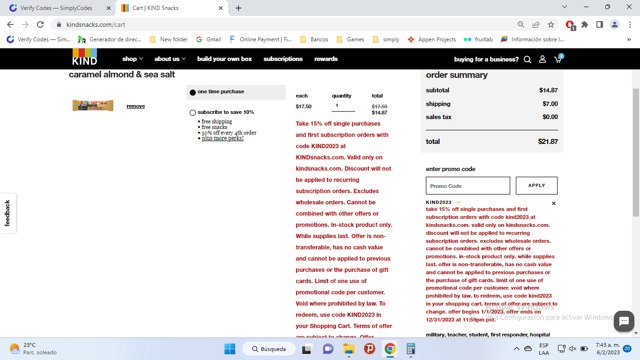
Task: Open Chrome from the taskbar
Action: [x=390, y=349]
